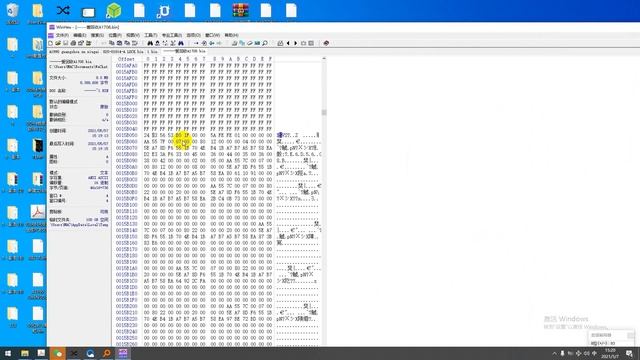Click the Save diskette icon in WinHex toolbar
The image size is (640, 360).
[65, 43]
